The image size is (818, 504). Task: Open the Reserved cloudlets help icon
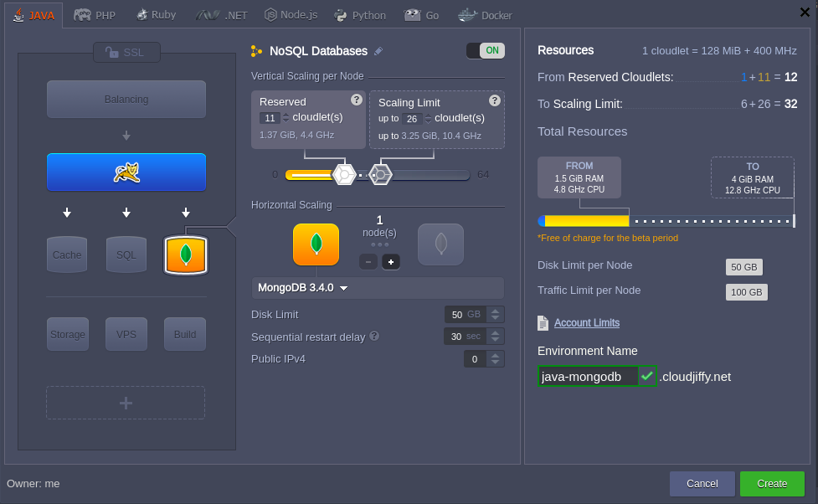pyautogui.click(x=356, y=100)
